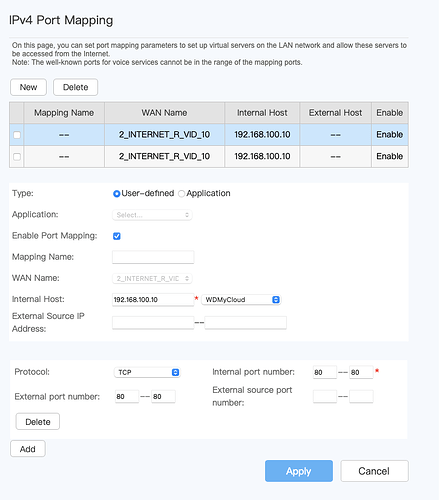Viewport: 440px width, 500px height.
Task: Tick the checkbox of the second mapping row
Action: click(17, 157)
